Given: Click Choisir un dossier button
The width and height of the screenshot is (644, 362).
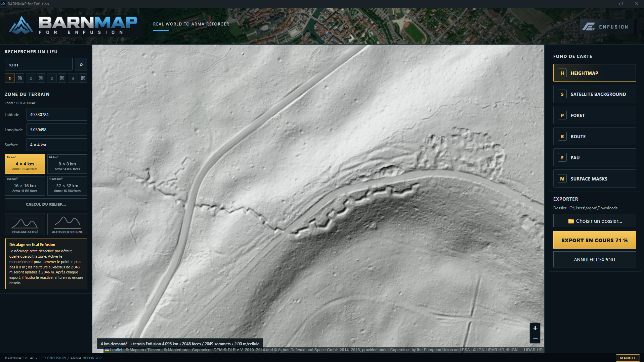Looking at the screenshot, I should tap(595, 221).
